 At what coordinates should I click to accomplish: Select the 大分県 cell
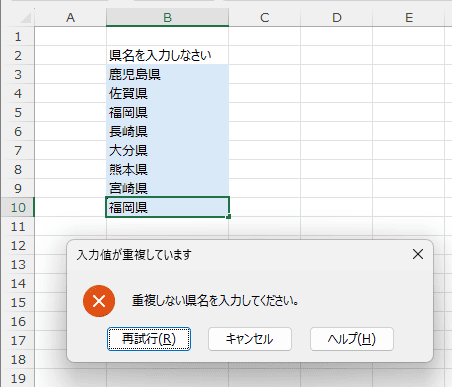(167, 150)
